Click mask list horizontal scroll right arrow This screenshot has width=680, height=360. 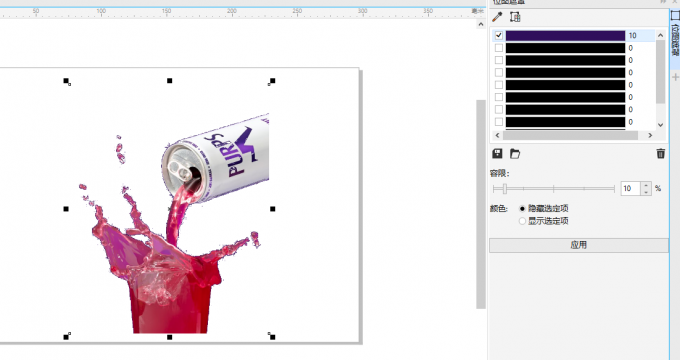[650, 135]
